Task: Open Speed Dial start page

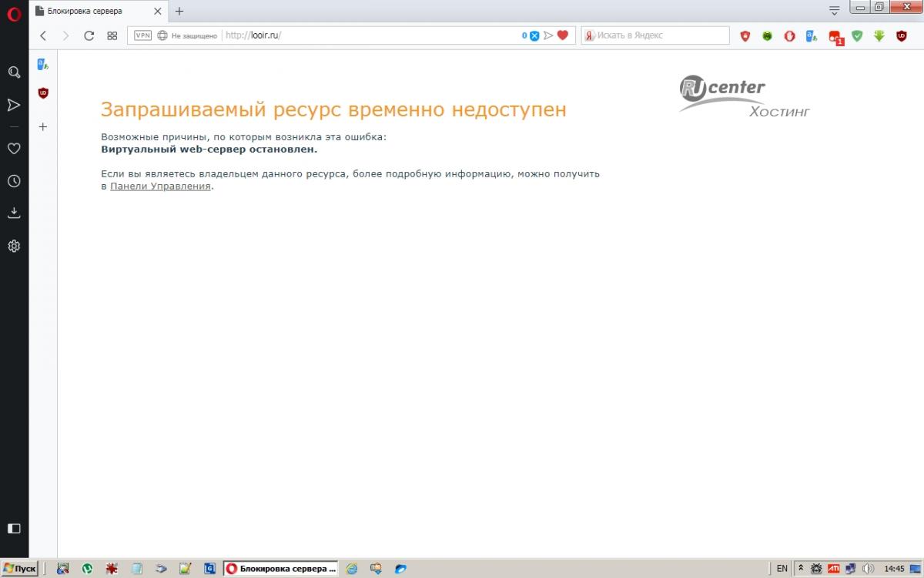Action: (x=112, y=35)
